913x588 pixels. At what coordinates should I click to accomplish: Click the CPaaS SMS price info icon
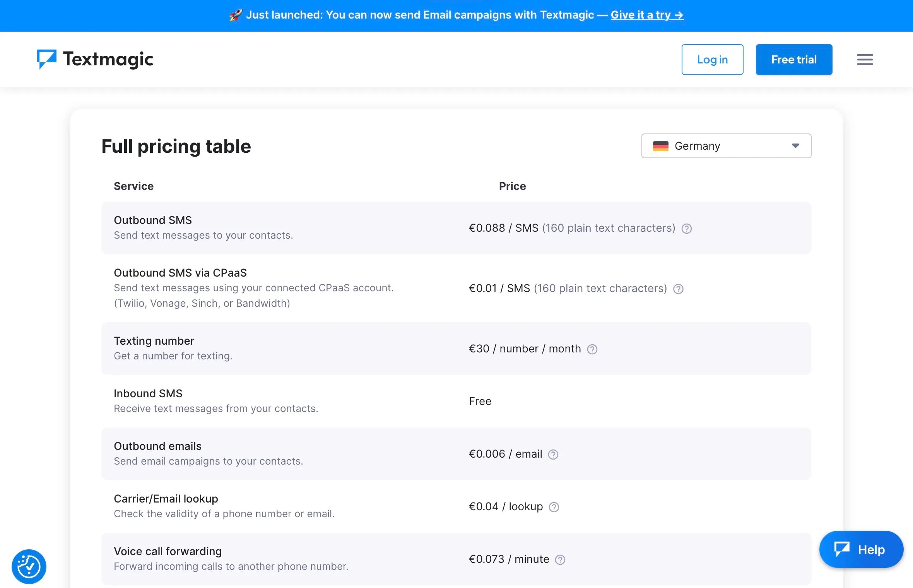click(x=678, y=289)
